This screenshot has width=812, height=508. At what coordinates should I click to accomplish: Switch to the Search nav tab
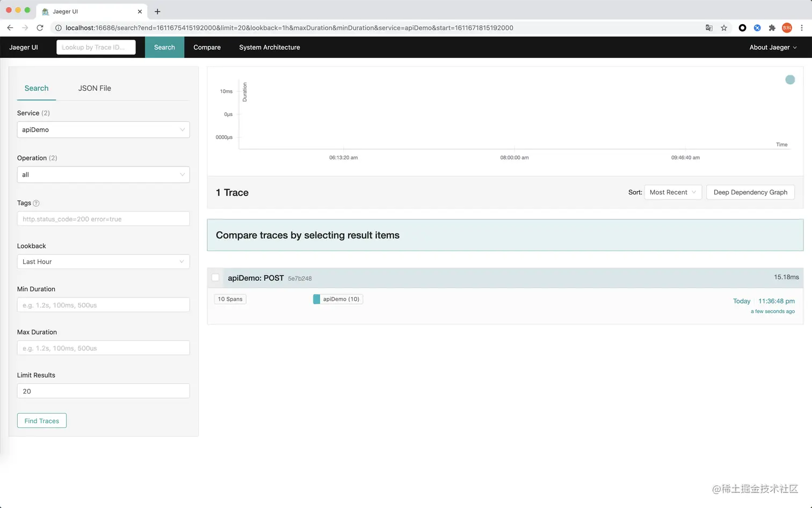click(x=164, y=47)
